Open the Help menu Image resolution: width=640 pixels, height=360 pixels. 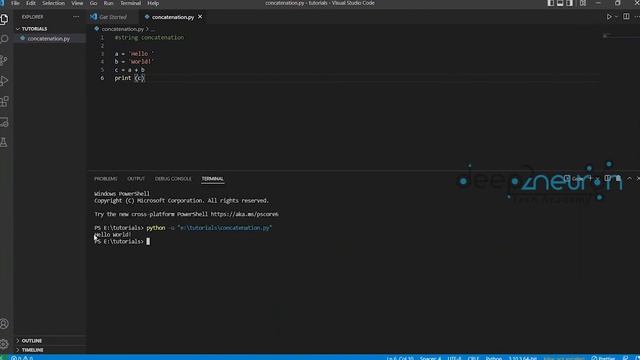point(153,3)
